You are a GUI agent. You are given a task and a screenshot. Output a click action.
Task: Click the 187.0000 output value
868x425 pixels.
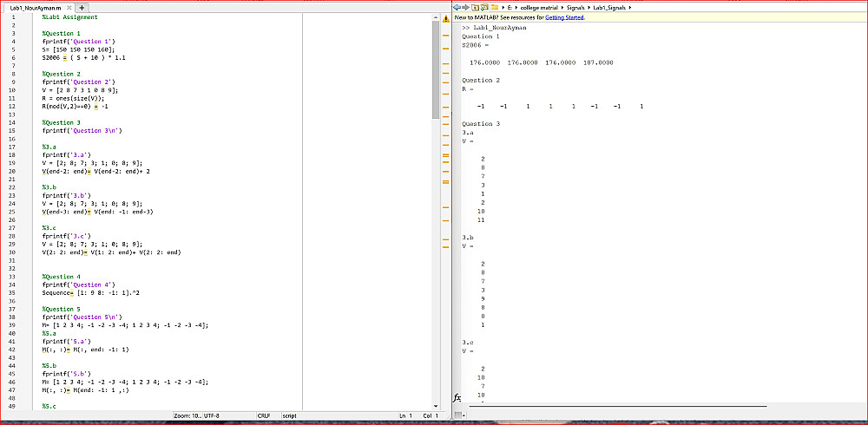click(598, 62)
